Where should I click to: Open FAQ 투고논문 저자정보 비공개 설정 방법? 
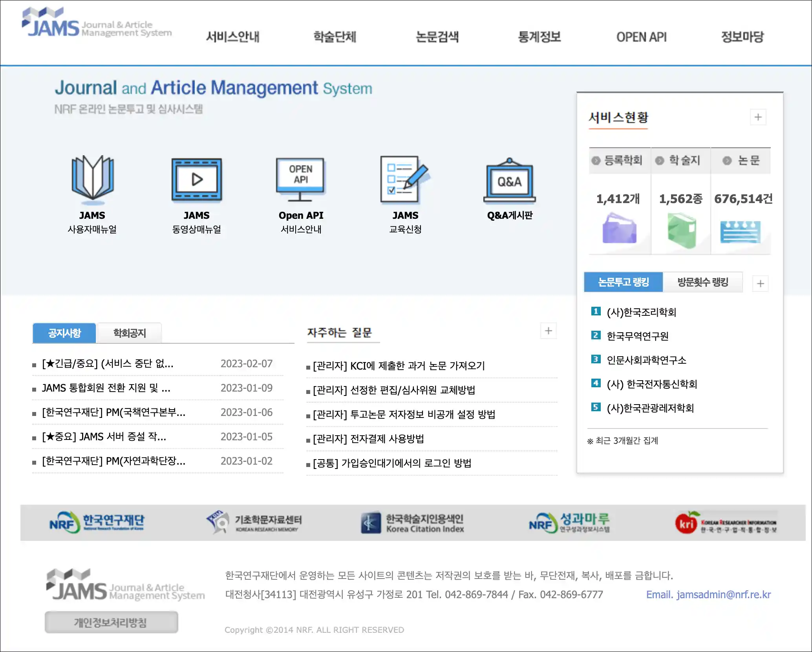[404, 415]
